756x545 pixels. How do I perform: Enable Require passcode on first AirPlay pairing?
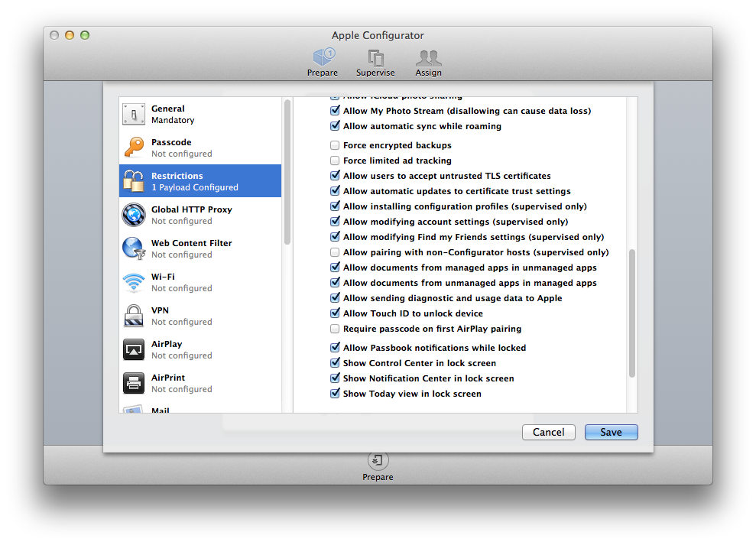(x=335, y=329)
